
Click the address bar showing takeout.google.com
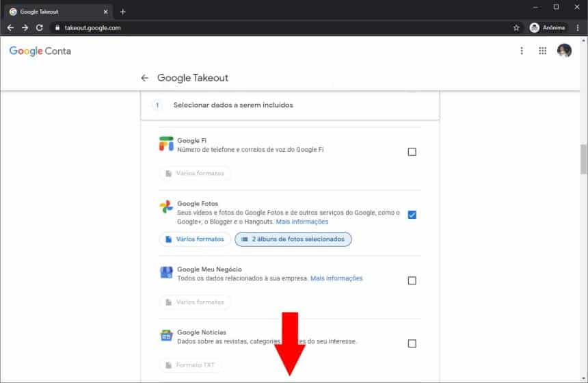pos(92,28)
